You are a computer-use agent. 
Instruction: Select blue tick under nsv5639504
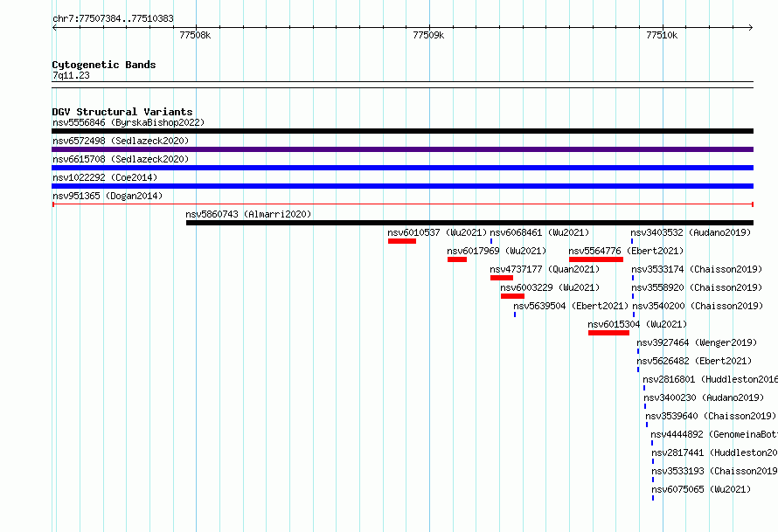[x=515, y=314]
